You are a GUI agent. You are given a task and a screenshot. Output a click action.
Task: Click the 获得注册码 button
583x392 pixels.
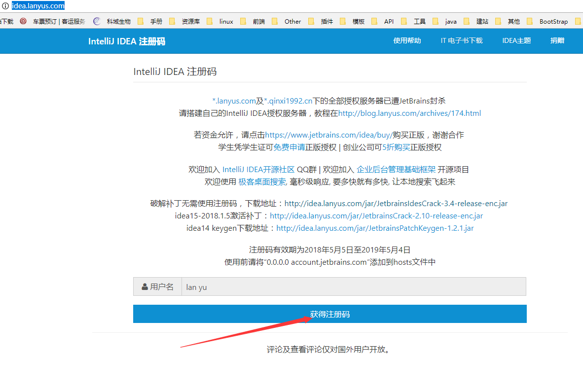click(330, 314)
